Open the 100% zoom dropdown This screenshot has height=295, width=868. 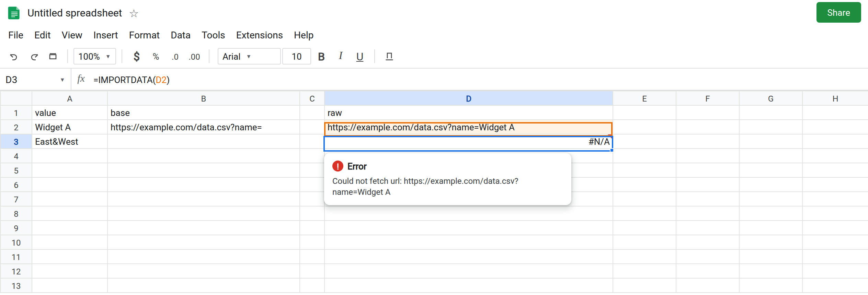[x=95, y=57]
